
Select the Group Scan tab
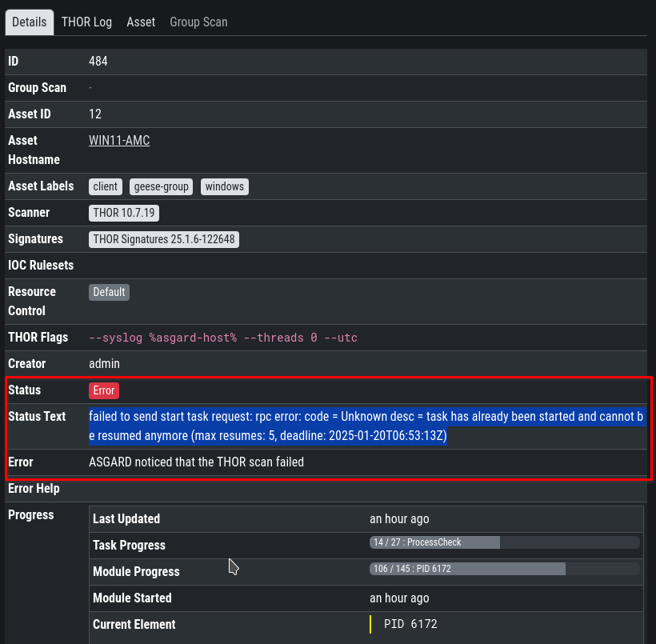pos(198,22)
